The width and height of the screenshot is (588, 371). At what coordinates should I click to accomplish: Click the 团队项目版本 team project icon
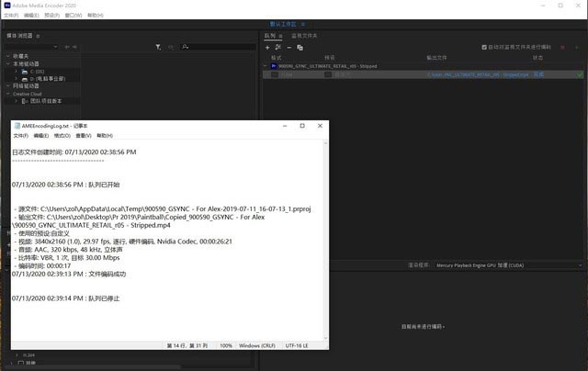pyautogui.click(x=25, y=101)
